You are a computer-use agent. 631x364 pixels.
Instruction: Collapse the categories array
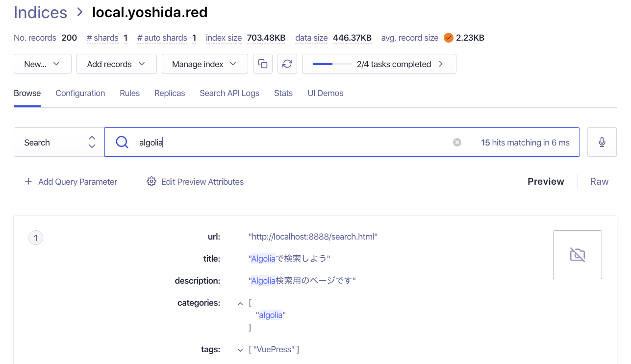coord(240,304)
